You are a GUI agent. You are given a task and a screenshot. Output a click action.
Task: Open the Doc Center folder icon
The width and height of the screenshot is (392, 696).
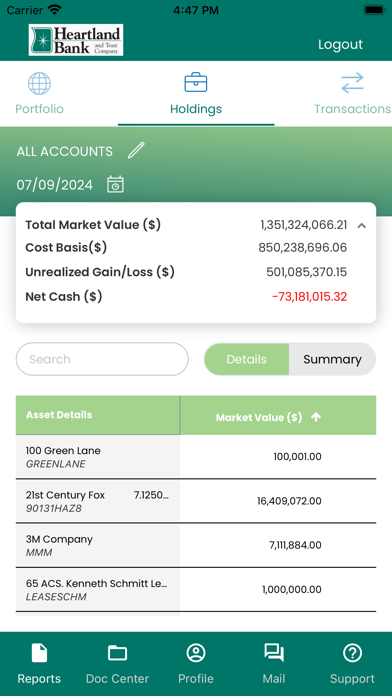point(118,653)
